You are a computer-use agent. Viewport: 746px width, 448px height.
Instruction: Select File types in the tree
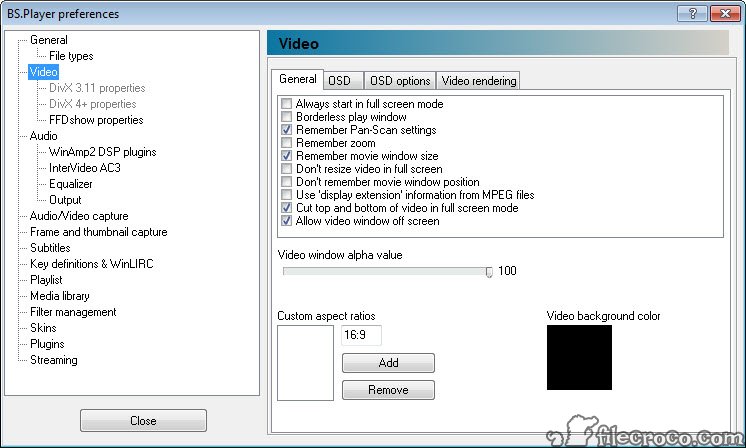pos(71,56)
